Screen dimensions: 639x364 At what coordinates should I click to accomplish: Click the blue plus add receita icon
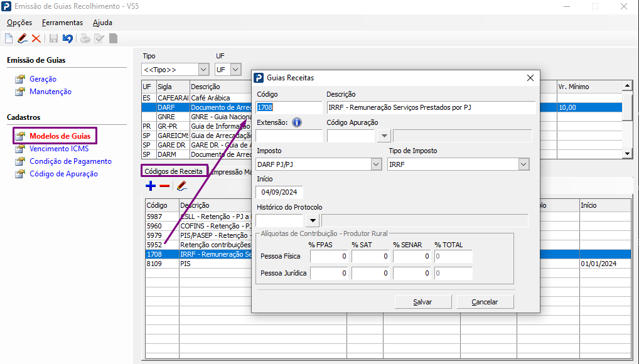pyautogui.click(x=151, y=186)
